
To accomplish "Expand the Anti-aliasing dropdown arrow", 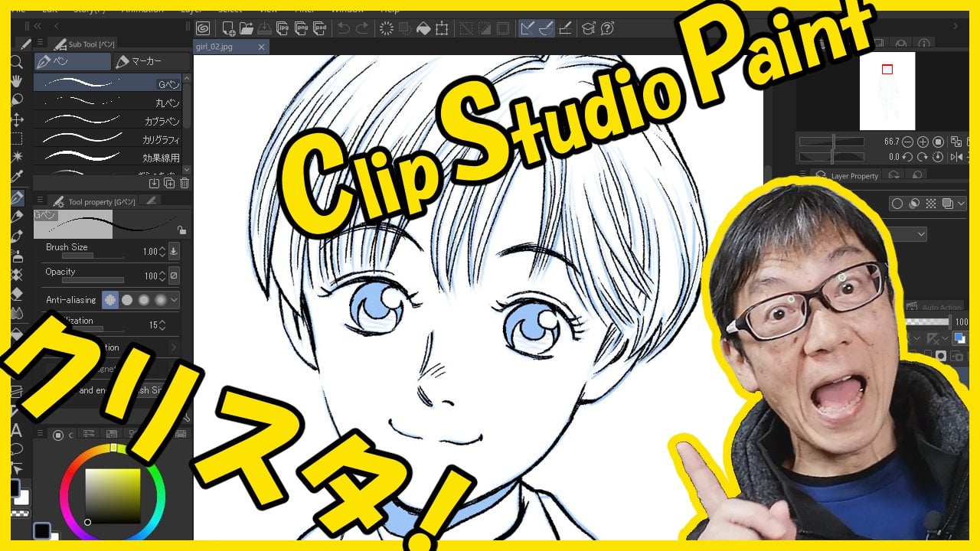I will [x=175, y=300].
